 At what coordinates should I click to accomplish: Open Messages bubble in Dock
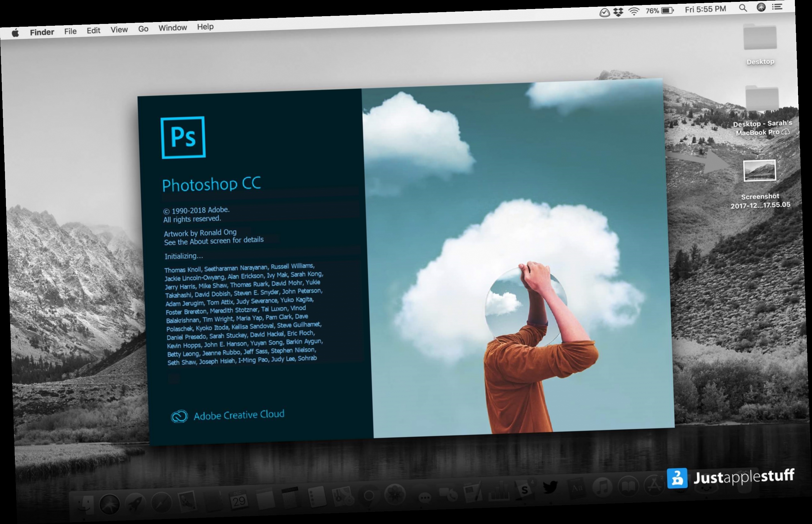click(x=425, y=498)
